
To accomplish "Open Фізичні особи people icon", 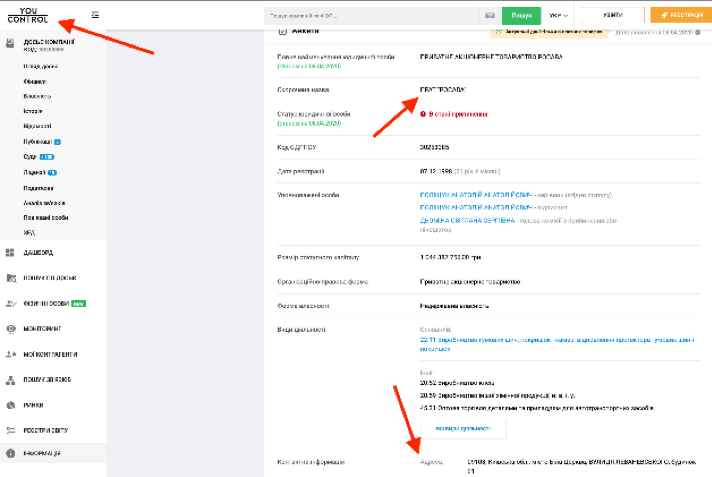I will [10, 303].
